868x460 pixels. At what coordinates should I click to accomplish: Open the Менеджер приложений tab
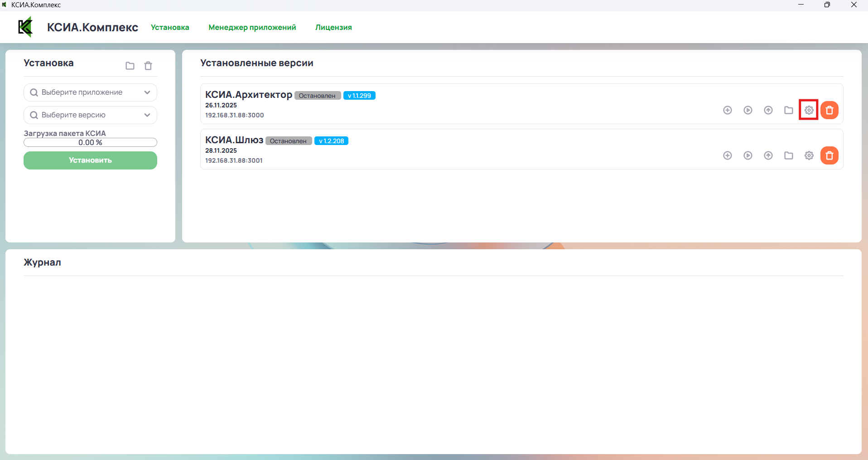point(252,27)
